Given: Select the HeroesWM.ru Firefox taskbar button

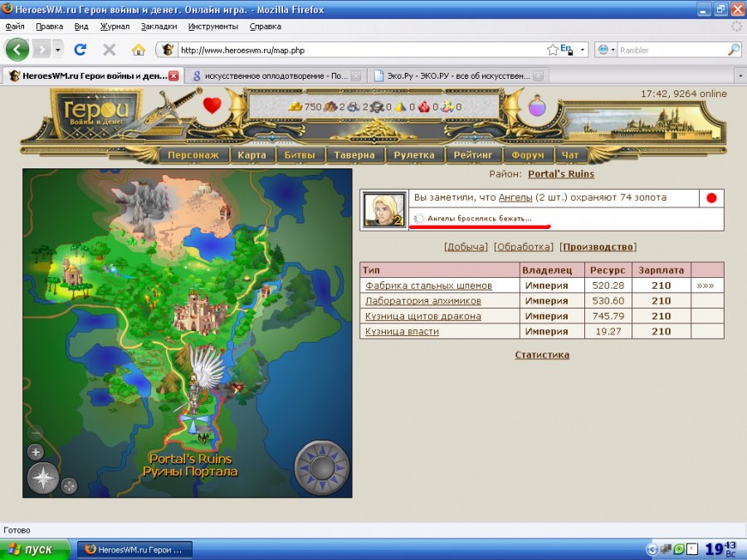Looking at the screenshot, I should (x=134, y=549).
